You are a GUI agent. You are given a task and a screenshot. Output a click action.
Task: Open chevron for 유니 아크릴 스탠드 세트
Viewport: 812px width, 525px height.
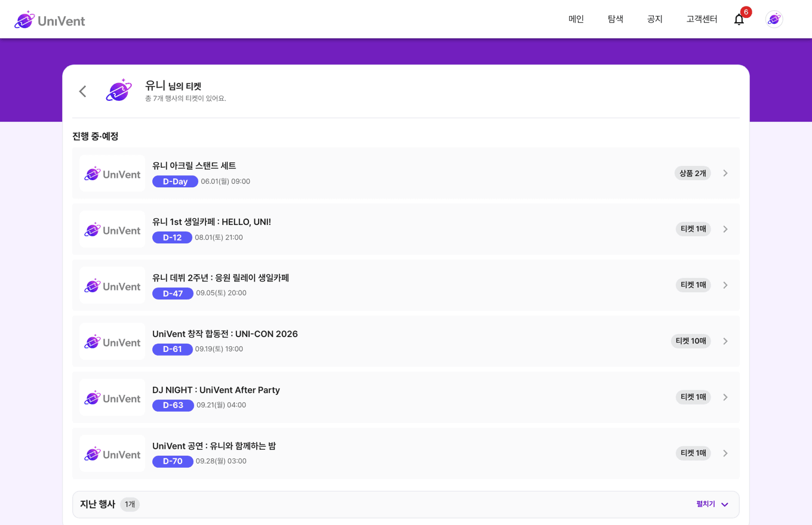pyautogui.click(x=725, y=173)
